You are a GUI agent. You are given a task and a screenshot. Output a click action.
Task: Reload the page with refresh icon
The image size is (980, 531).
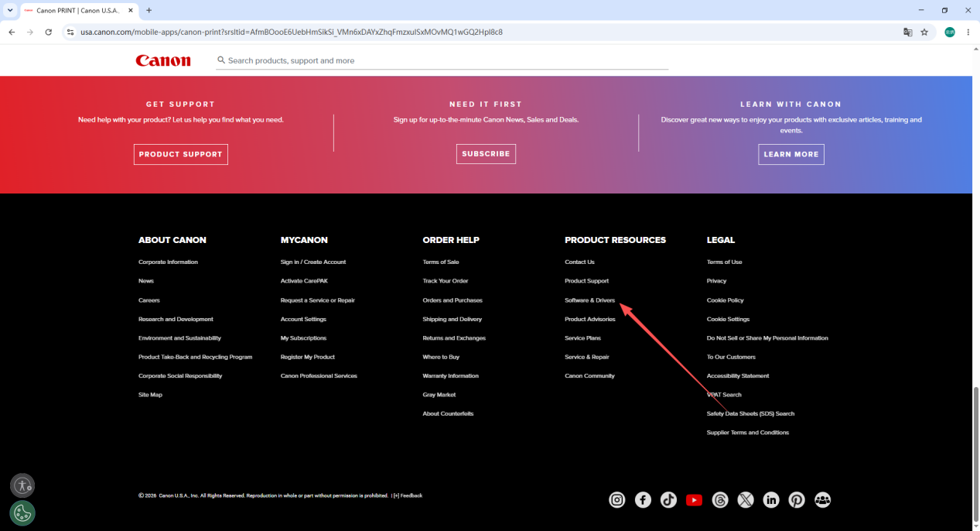(x=49, y=32)
